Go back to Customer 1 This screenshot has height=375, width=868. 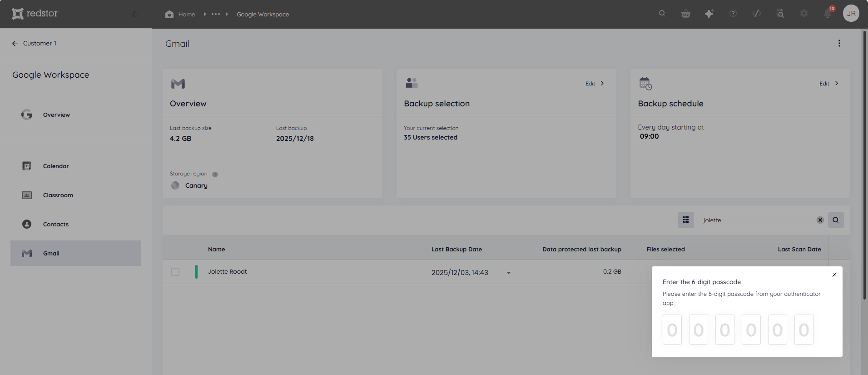(40, 43)
